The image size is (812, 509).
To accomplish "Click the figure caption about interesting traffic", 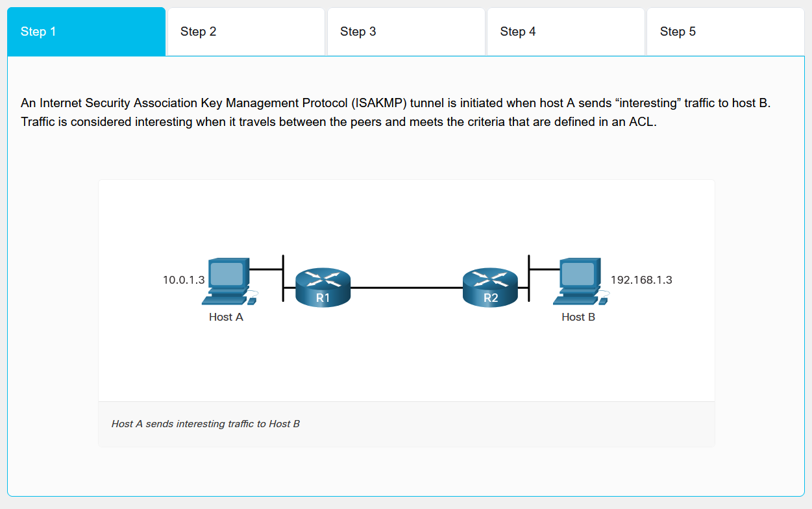I will point(206,424).
